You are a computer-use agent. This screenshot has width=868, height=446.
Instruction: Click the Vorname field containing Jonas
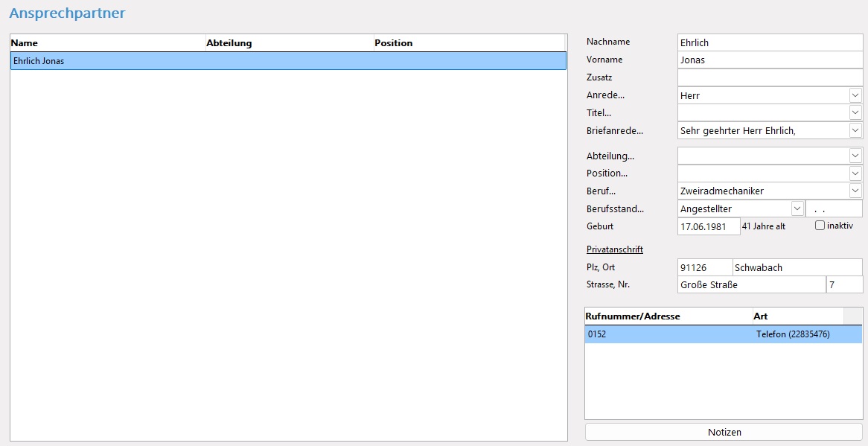(x=769, y=60)
